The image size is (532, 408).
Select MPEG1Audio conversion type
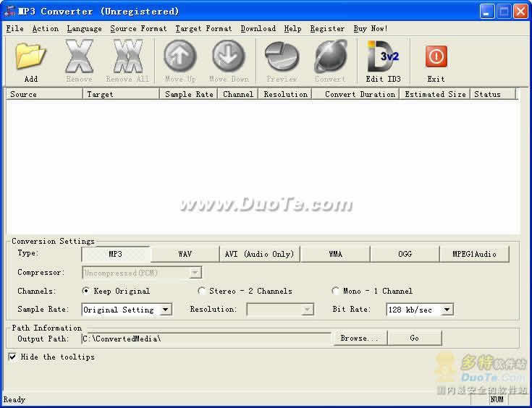click(x=474, y=254)
